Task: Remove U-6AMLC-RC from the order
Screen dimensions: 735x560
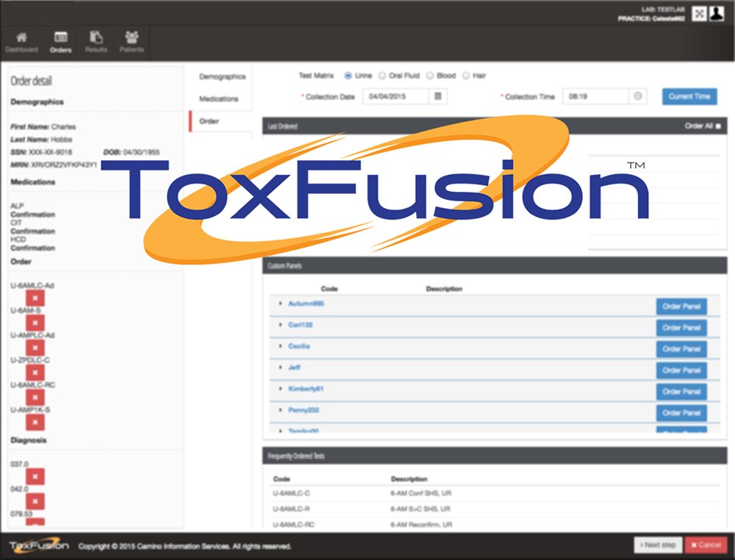Action: 35,398
